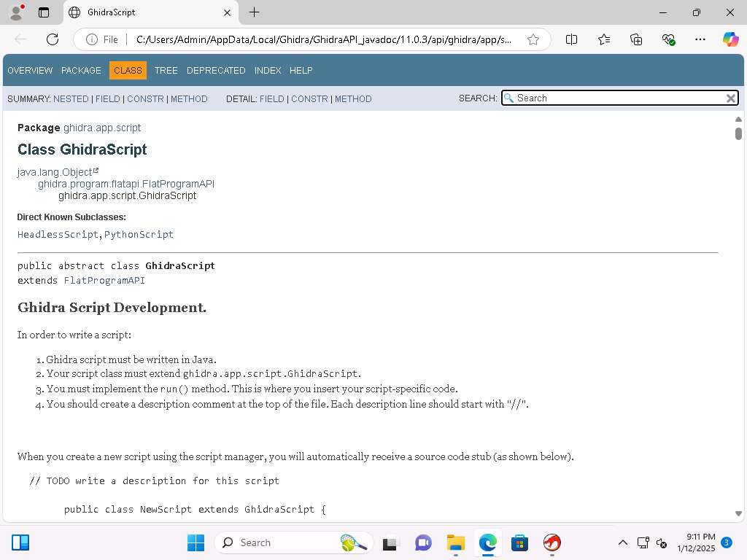Screen dimensions: 747x560
Task: Open the tab actions menu button
Action: 44,12
